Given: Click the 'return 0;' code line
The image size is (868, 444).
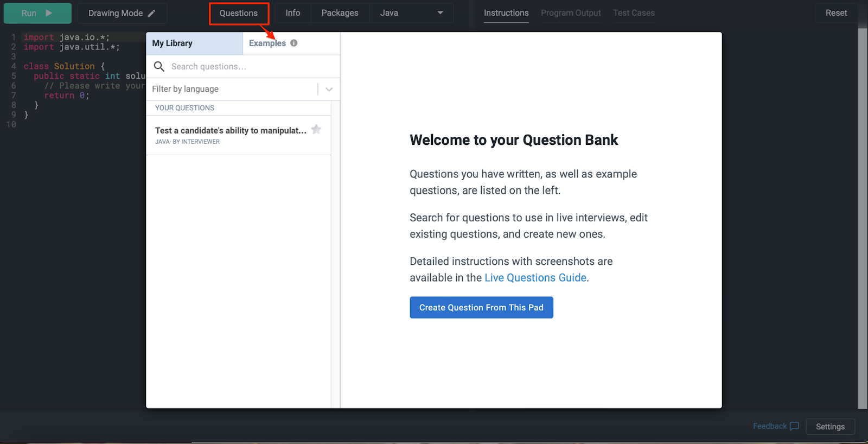Looking at the screenshot, I should point(66,96).
